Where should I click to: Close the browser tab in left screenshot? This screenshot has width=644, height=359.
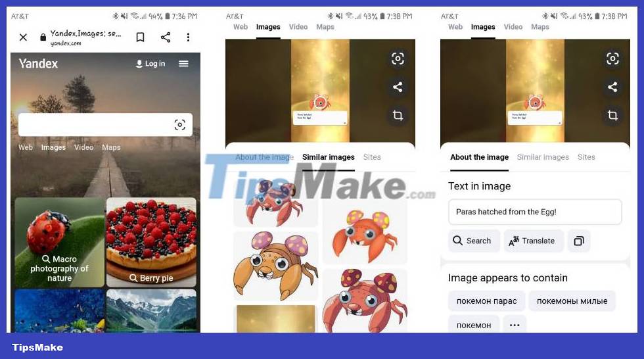click(23, 37)
